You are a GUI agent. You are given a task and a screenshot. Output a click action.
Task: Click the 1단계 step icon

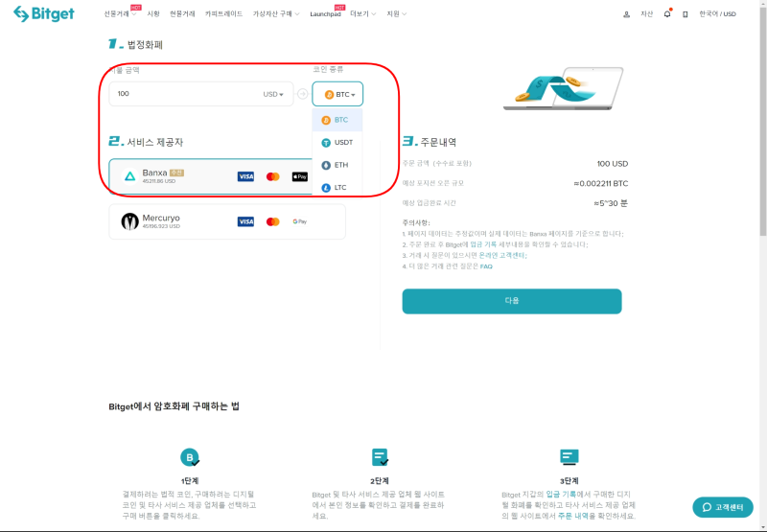[x=190, y=457]
